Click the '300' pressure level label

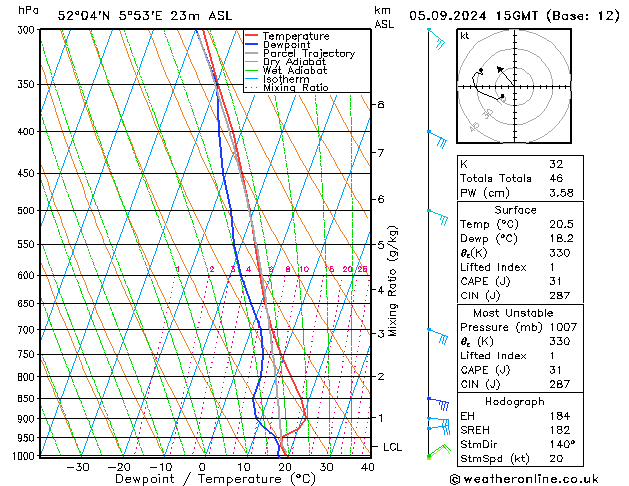[28, 30]
